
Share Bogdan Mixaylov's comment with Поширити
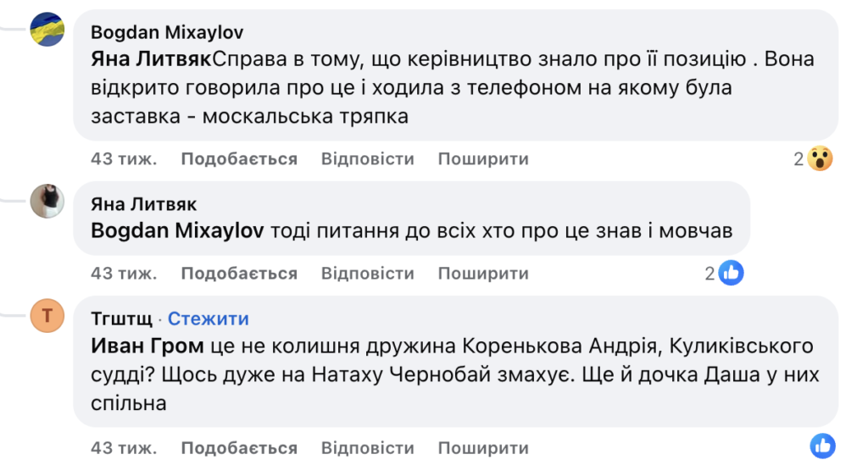483,159
